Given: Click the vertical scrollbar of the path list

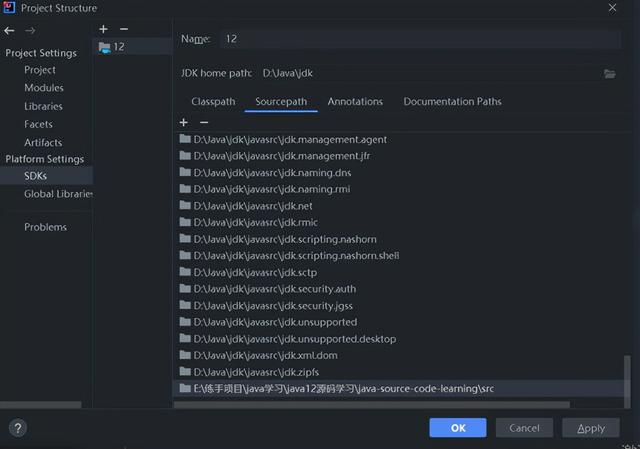Looking at the screenshot, I should click(627, 381).
